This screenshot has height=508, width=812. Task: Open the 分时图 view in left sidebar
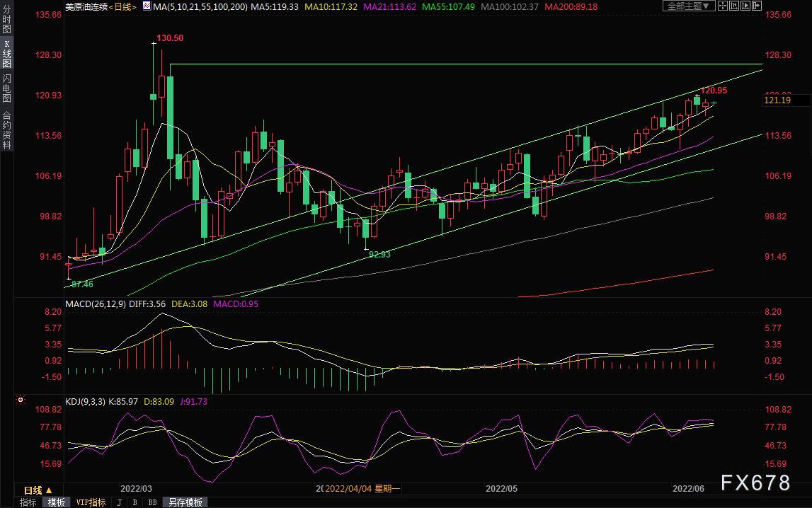(7, 19)
